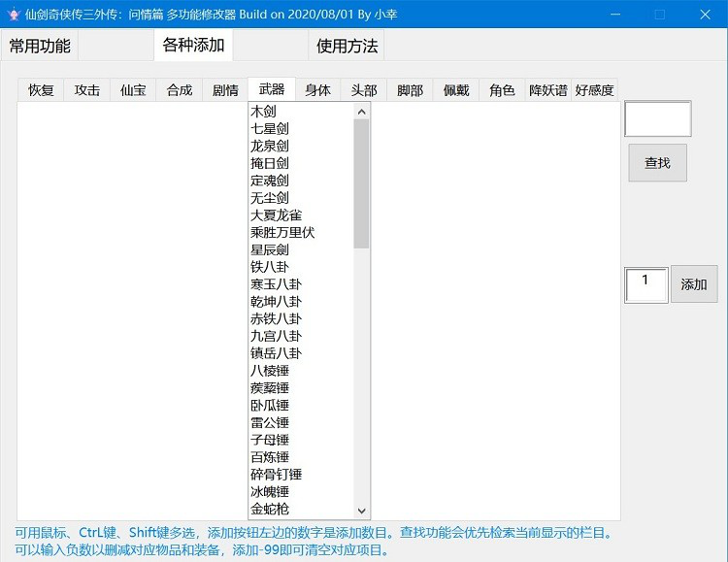Open the 攻击 sub-tab

pos(86,90)
